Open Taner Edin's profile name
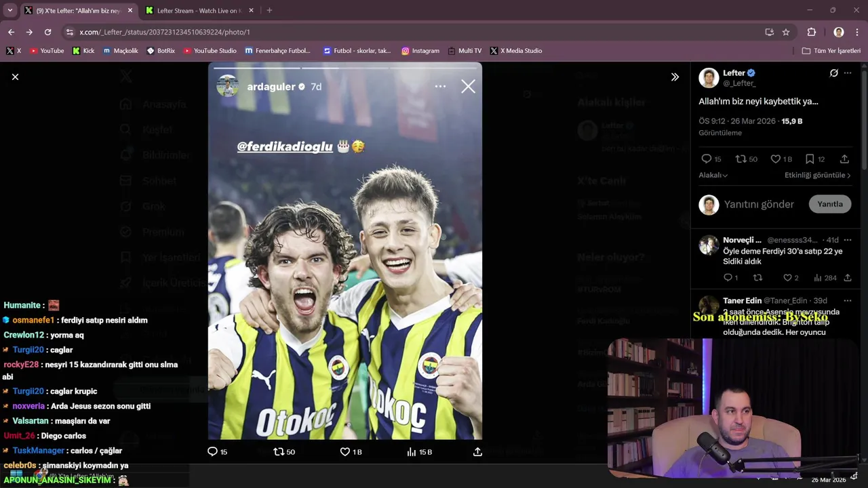The width and height of the screenshot is (868, 488). [x=742, y=300]
